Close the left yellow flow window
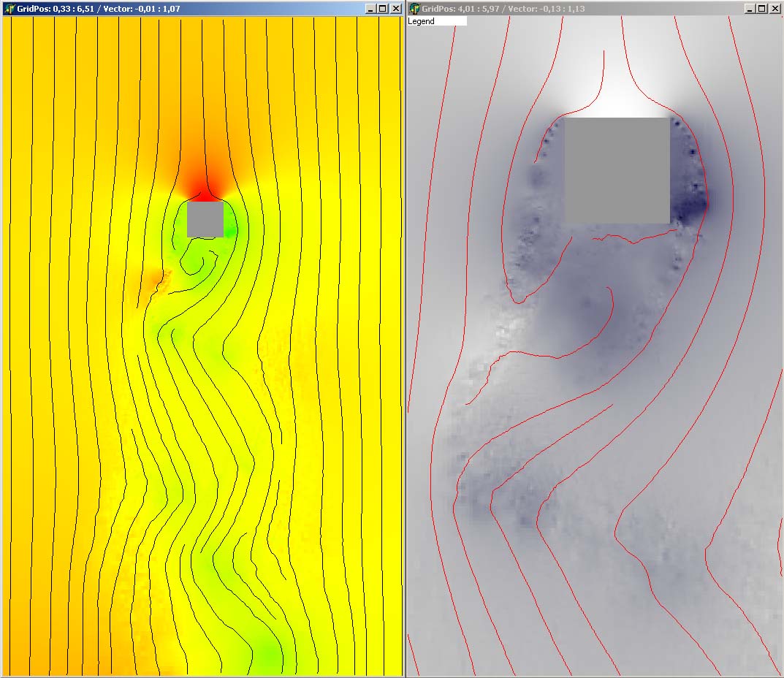 395,9
